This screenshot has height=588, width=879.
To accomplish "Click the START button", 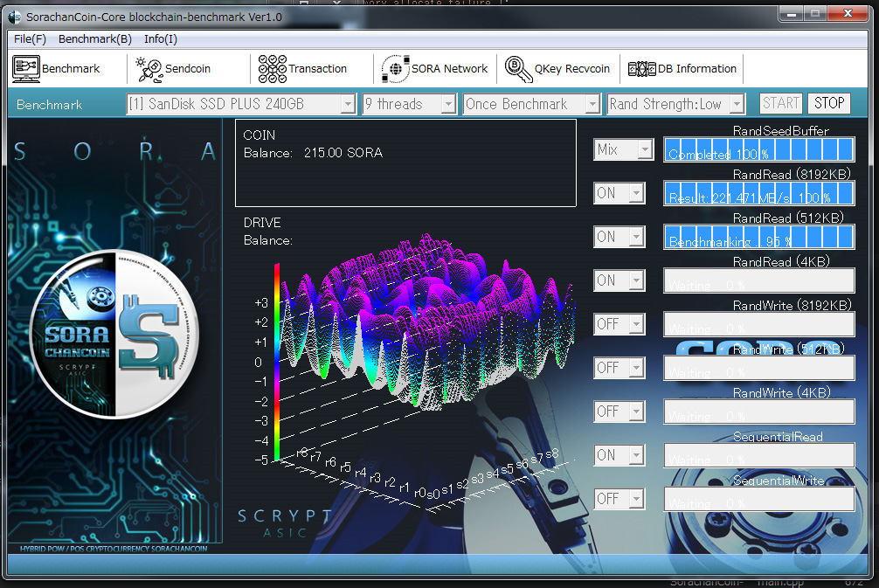I will 781,103.
